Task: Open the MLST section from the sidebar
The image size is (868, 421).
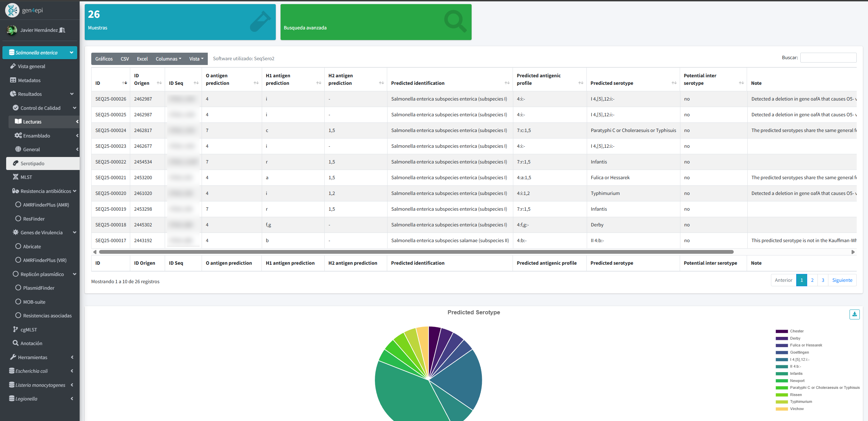Action: point(26,177)
